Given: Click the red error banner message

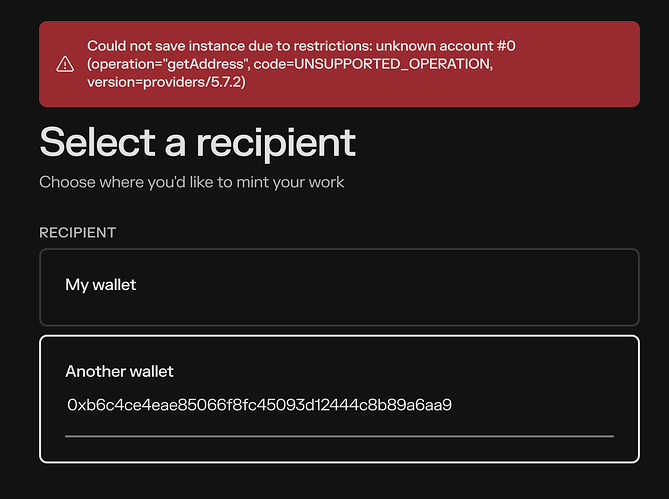Looking at the screenshot, I should point(339,64).
